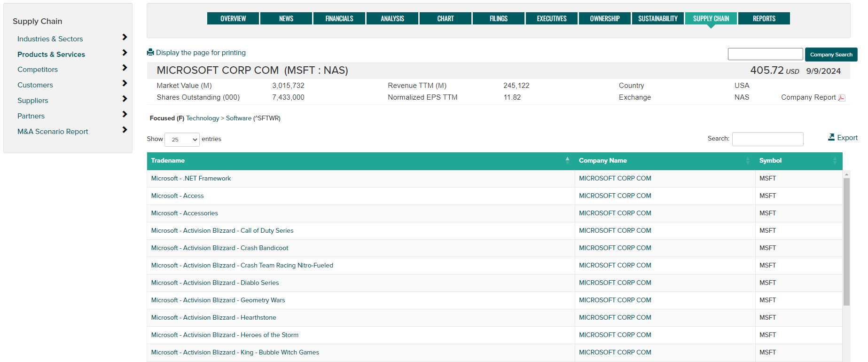Screen dimensions: 868x362
Task: Open the Analysis tab
Action: click(392, 18)
